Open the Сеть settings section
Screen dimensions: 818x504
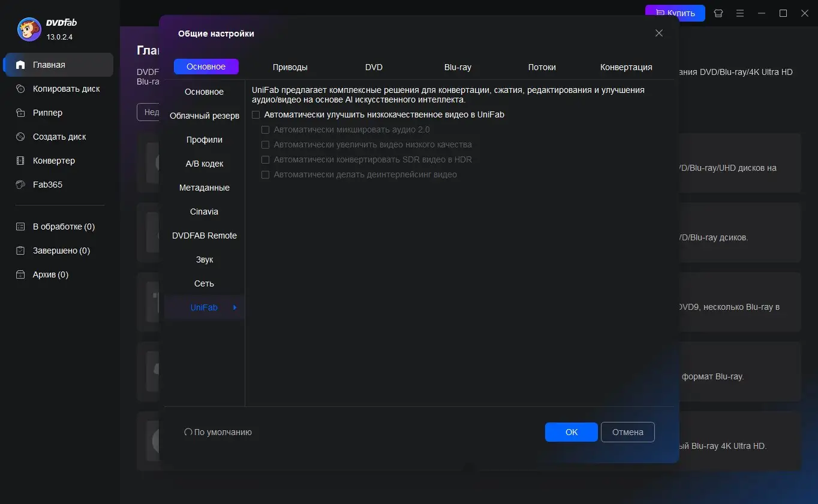pos(204,283)
